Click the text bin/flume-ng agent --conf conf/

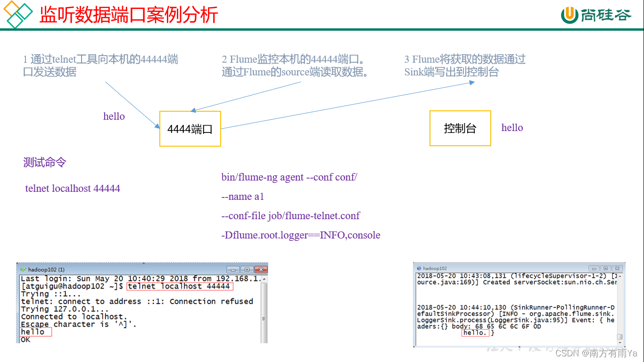(x=289, y=177)
